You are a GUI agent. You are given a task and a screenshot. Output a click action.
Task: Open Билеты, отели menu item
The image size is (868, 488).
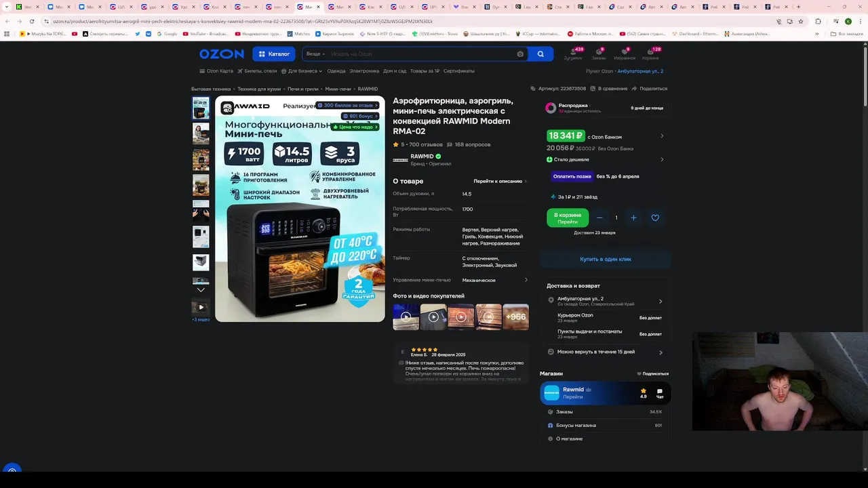pos(257,71)
